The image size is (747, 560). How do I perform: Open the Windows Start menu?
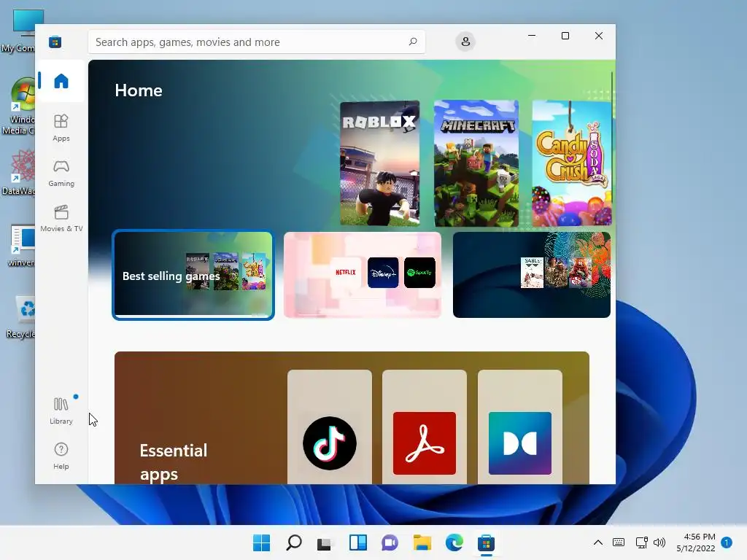[x=262, y=542]
